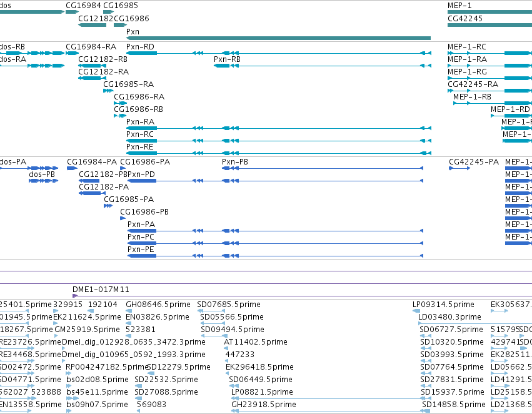Select EST SD14858.5prime
The height and width of the screenshot is (414, 532).
click(x=426, y=411)
